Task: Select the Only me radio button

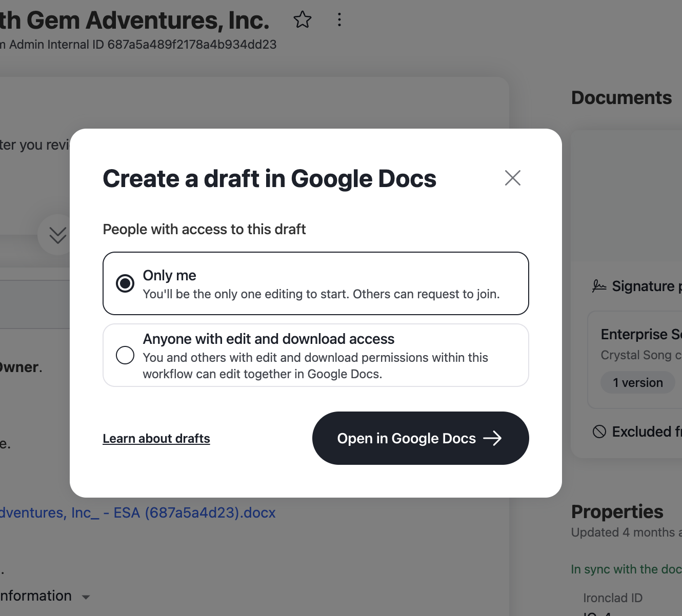Action: point(125,283)
